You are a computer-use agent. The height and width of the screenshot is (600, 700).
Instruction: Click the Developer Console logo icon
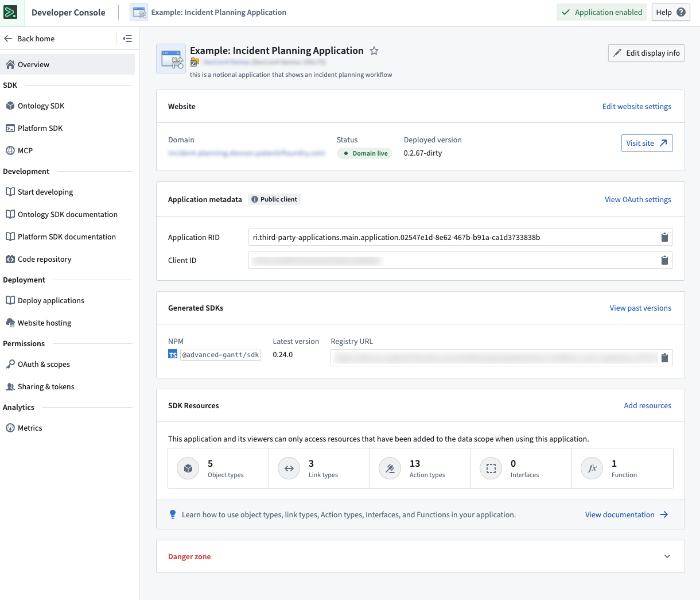click(x=10, y=12)
